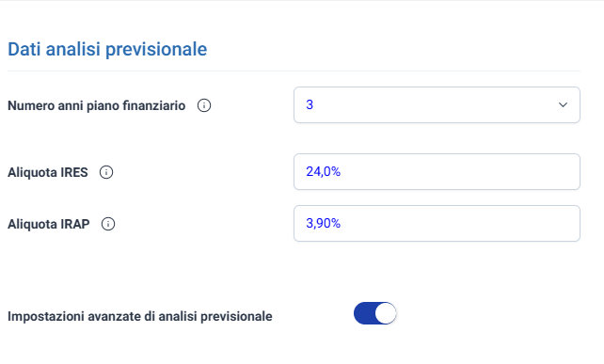Screen dimensions: 604x364
Task: Open the Aliquota IRES info tooltip icon
Action: point(106,172)
